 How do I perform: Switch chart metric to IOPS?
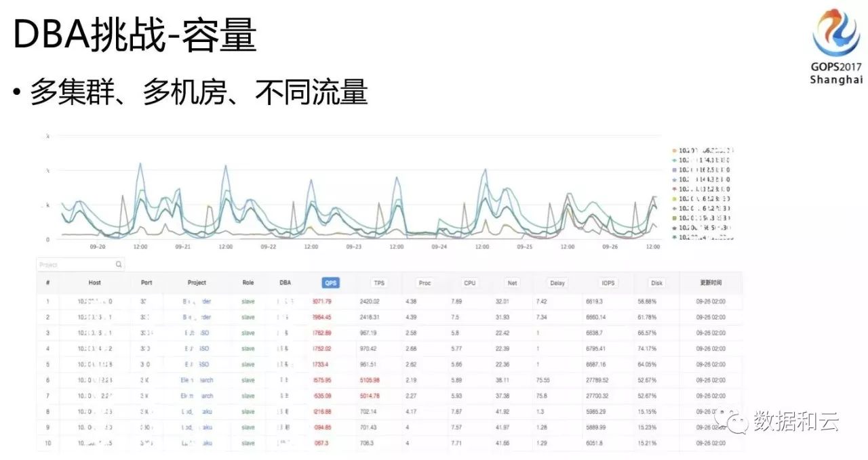(608, 283)
